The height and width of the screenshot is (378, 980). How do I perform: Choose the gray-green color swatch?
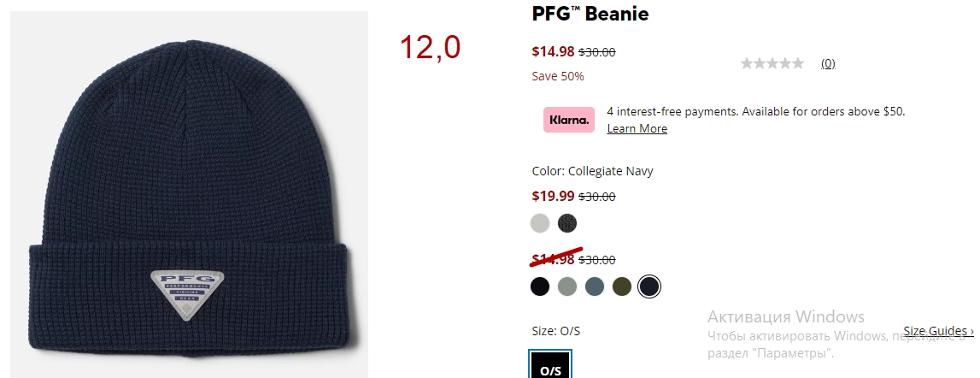[x=567, y=286]
